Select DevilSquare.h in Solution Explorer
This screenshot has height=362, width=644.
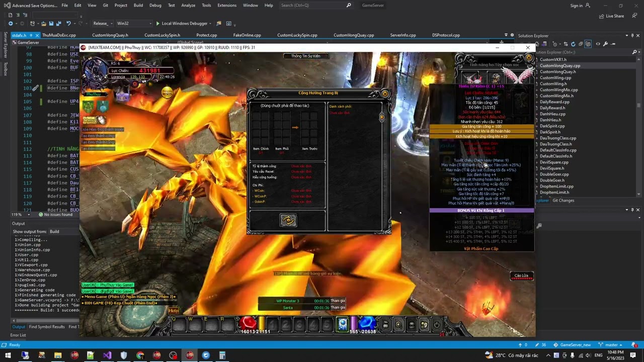pyautogui.click(x=551, y=168)
